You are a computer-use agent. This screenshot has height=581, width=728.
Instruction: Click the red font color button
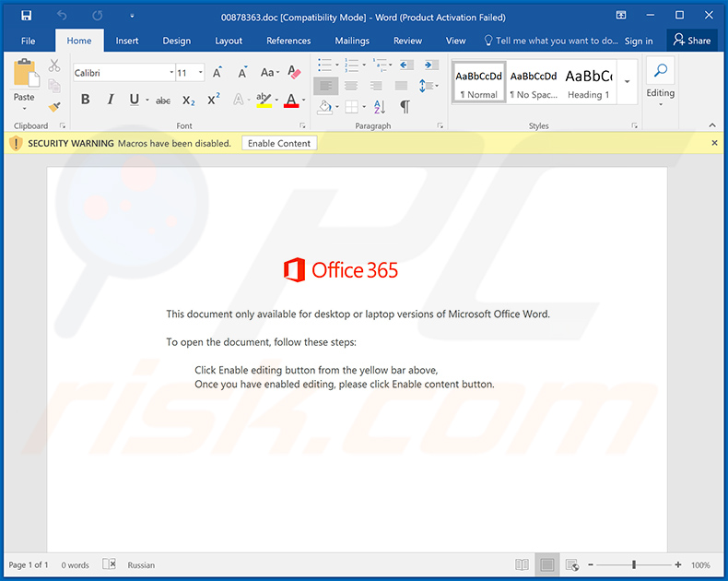[291, 100]
